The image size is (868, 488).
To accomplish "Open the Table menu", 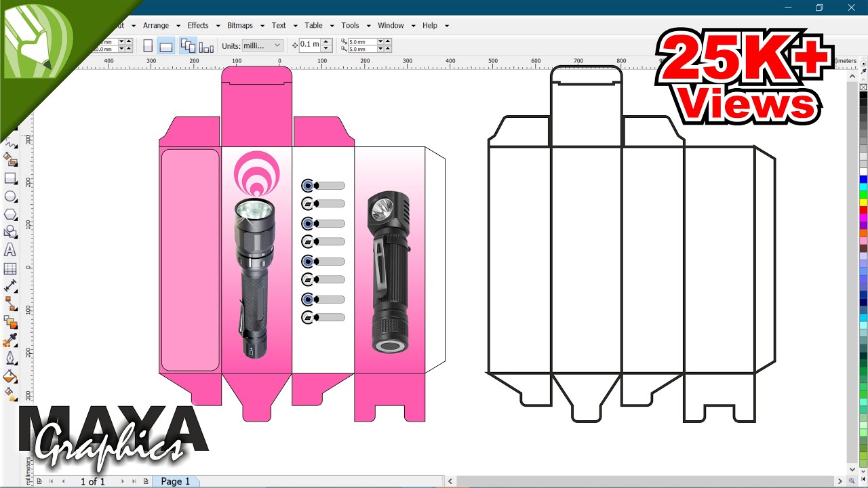I will [x=313, y=25].
